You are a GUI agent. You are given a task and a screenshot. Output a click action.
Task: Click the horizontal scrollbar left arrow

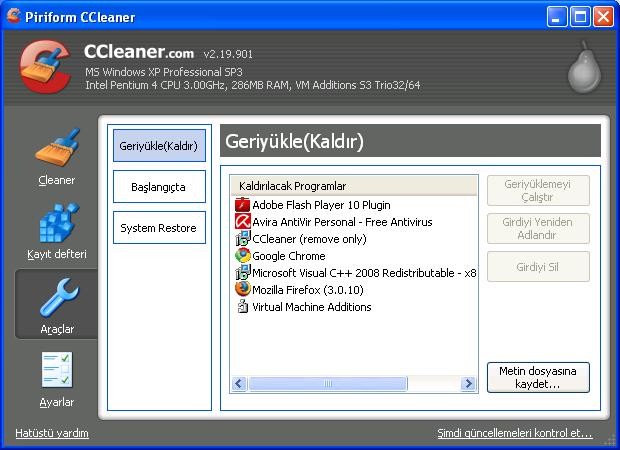click(x=239, y=383)
